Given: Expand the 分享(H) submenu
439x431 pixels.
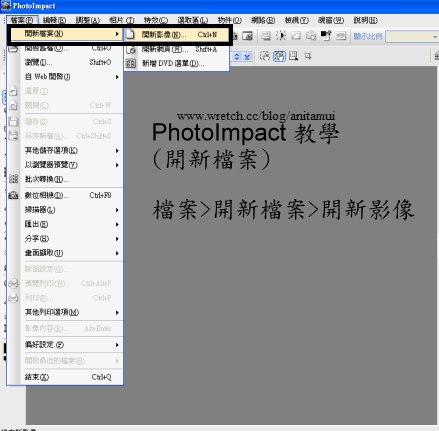Looking at the screenshot, I should pyautogui.click(x=65, y=238).
